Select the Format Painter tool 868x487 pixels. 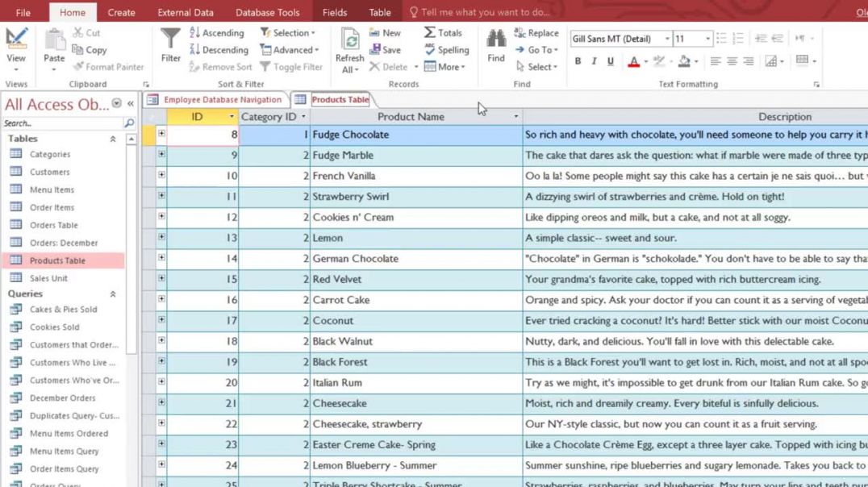point(108,67)
